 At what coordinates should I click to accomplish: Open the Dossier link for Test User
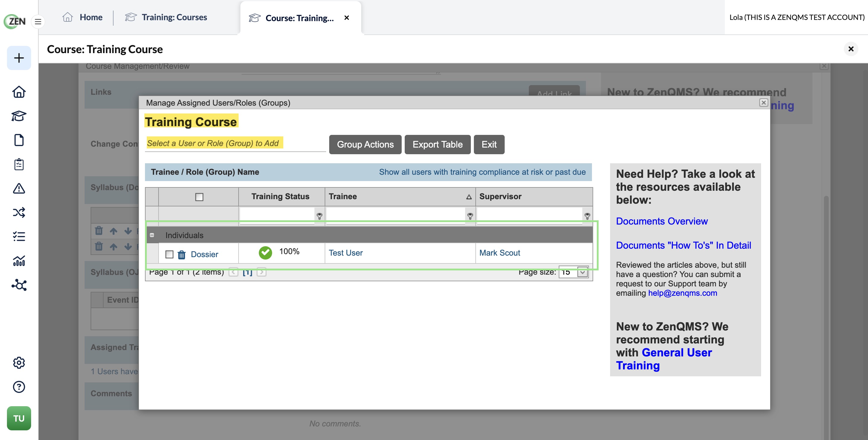204,254
